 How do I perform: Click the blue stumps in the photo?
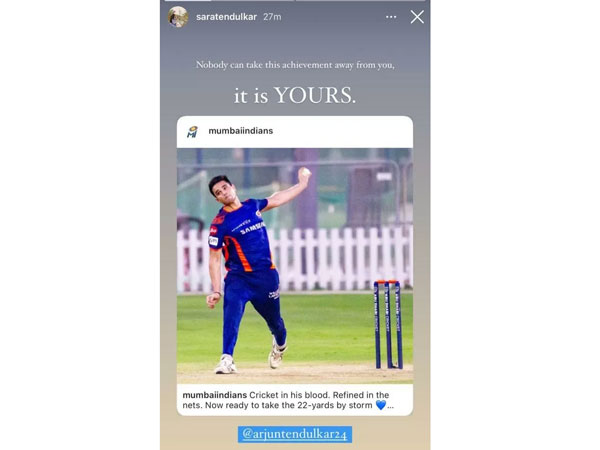(x=388, y=324)
